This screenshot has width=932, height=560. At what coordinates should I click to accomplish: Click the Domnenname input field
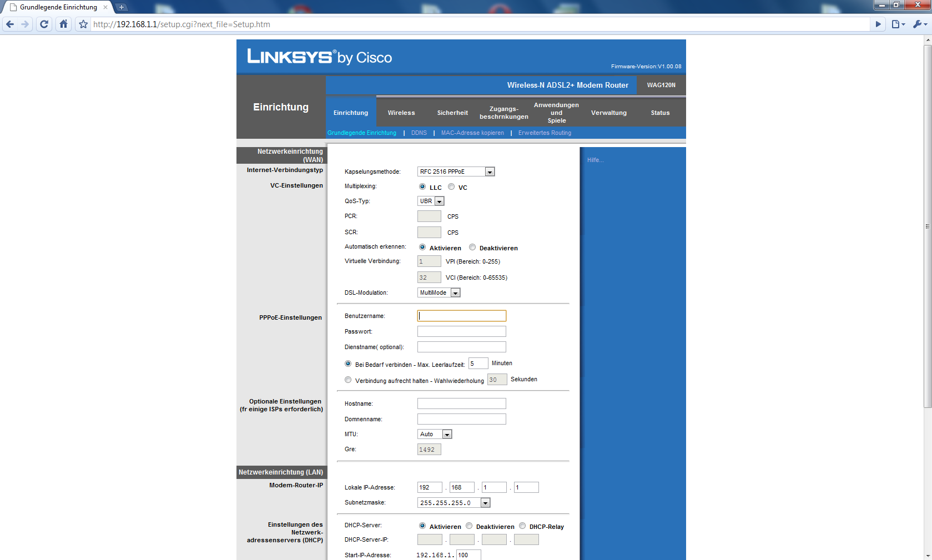click(x=462, y=419)
